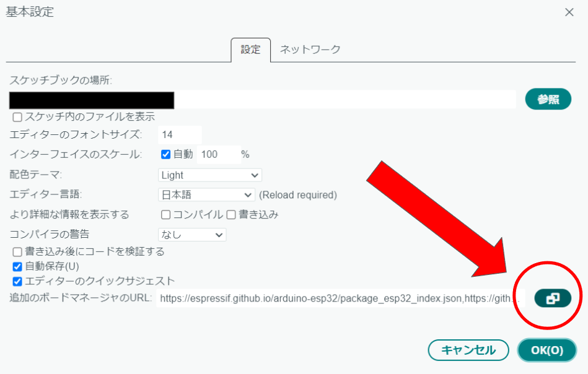Click the より詳細な情報を表示する label
Viewport: 588px width, 374px height.
click(69, 214)
